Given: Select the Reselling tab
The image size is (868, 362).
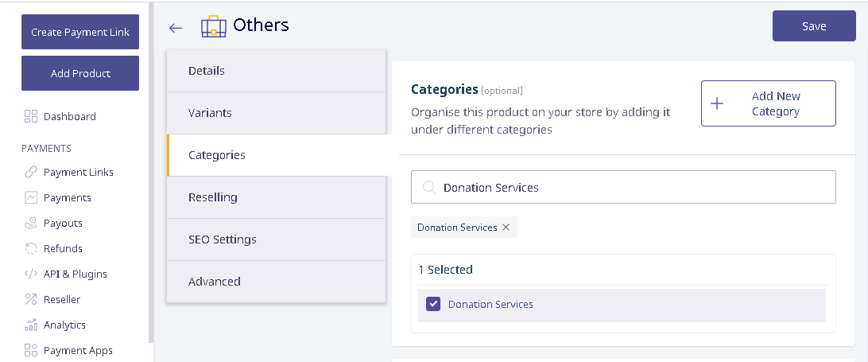Looking at the screenshot, I should 277,197.
